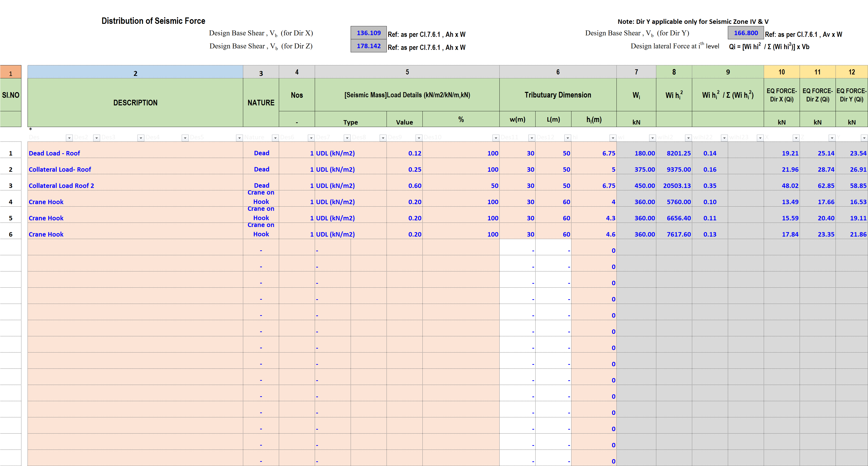Viewport: 868px width, 466px height.
Task: Select the Dir Y base shear value 166.800
Action: (x=746, y=33)
